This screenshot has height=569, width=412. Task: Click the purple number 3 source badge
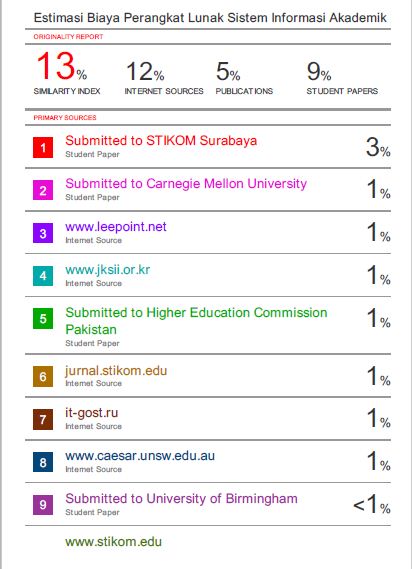pos(43,233)
